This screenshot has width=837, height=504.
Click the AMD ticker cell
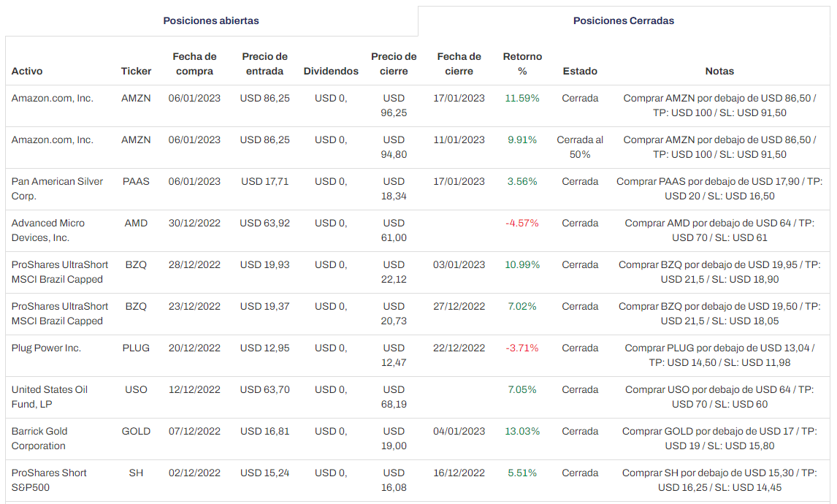tap(136, 224)
